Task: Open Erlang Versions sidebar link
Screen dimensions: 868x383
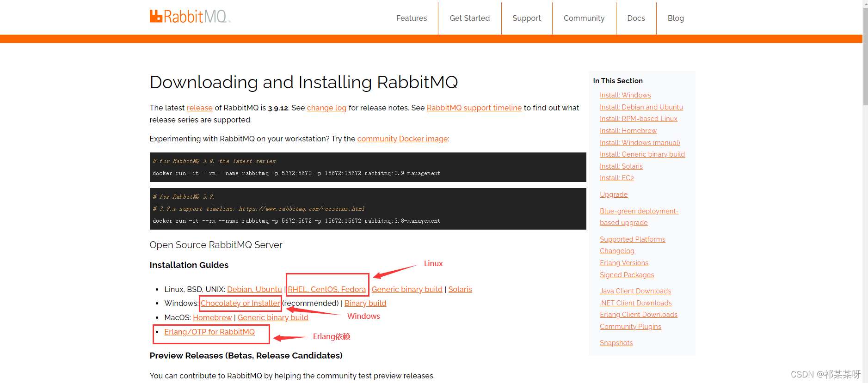Action: [624, 263]
